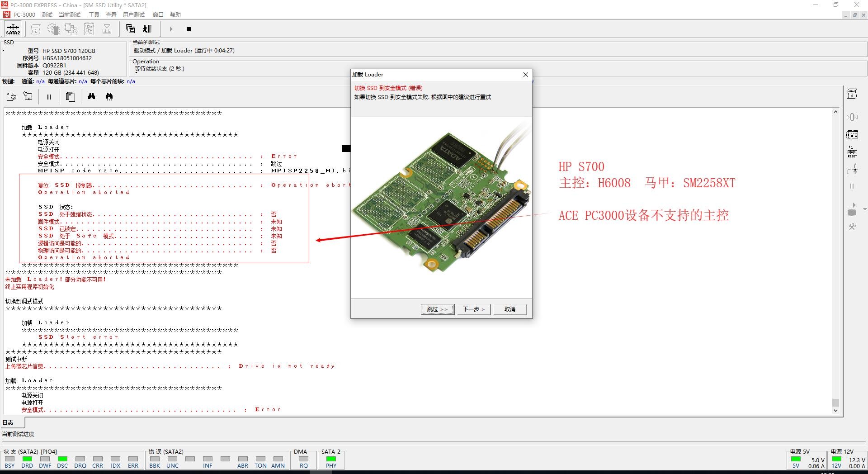868x474 pixels.
Task: Click the ruler measurement toolbar icon
Action: coord(107,29)
